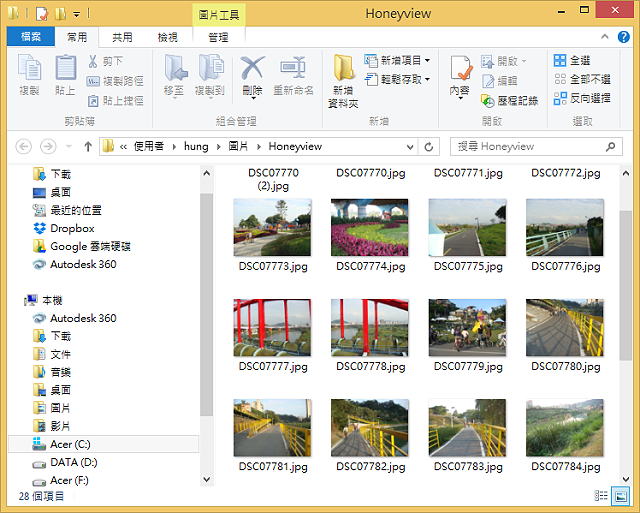The height and width of the screenshot is (513, 640).
Task: Click 圖片 in the address path
Action: tap(238, 147)
